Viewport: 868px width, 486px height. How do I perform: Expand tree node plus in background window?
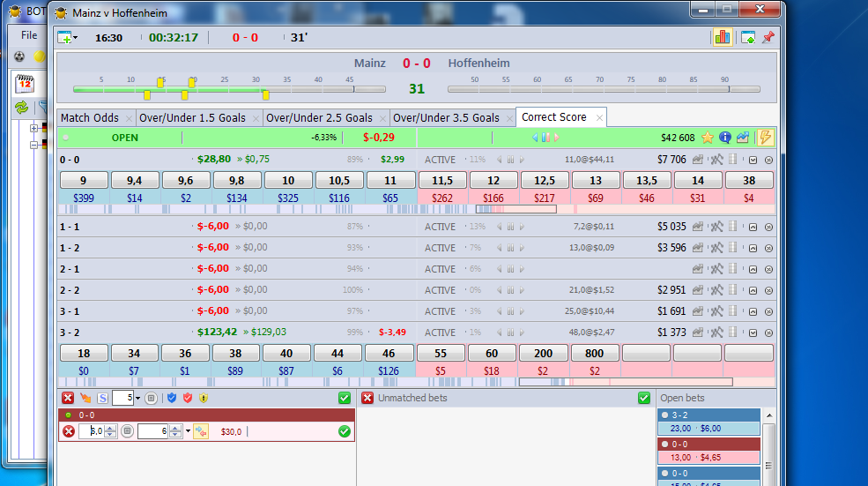pyautogui.click(x=33, y=129)
